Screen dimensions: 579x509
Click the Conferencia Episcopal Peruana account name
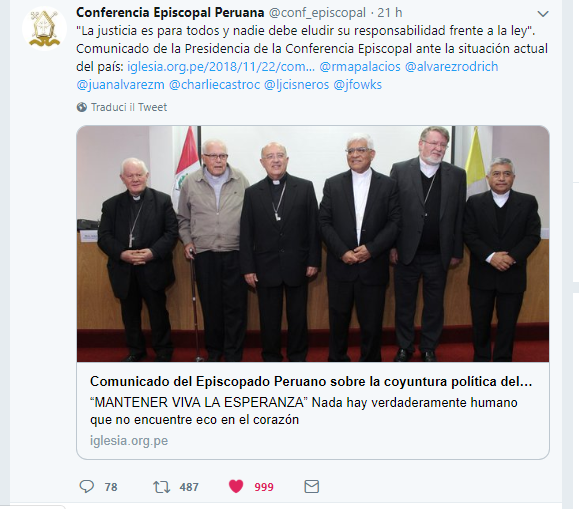170,13
